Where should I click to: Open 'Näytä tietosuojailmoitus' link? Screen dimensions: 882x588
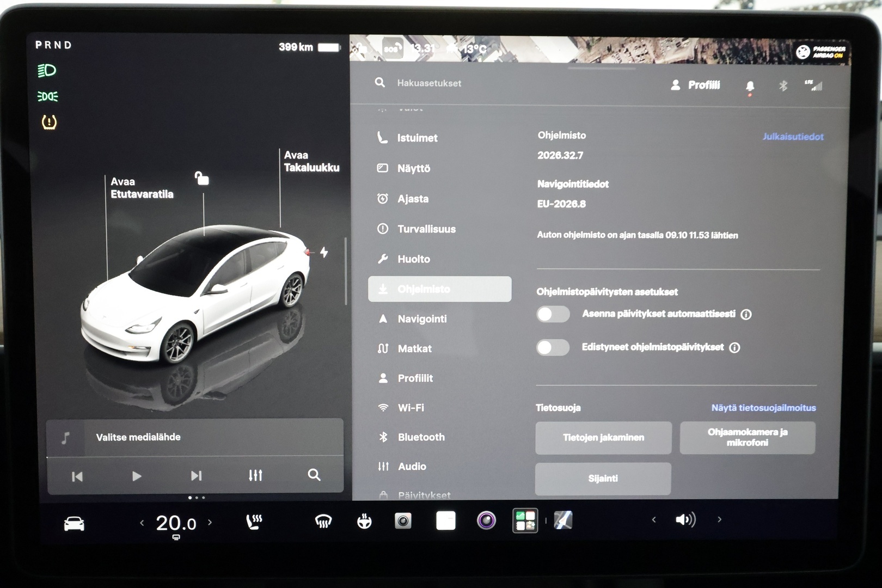[763, 408]
